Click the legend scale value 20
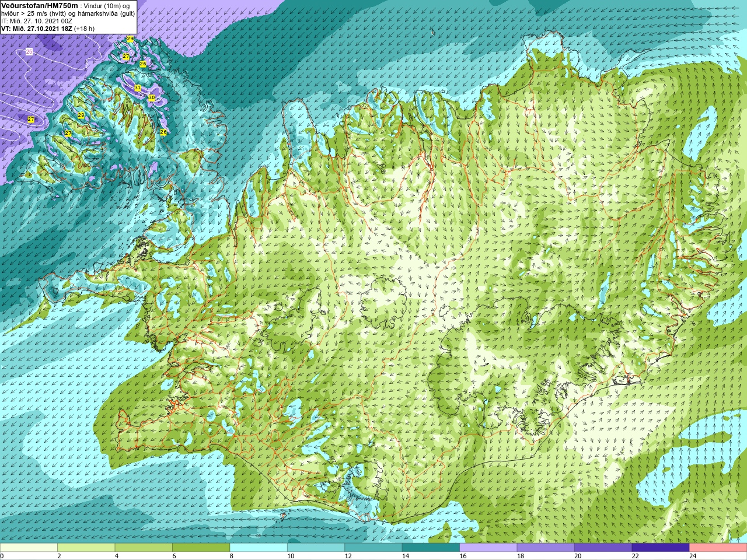Image resolution: width=747 pixels, height=560 pixels. click(578, 556)
